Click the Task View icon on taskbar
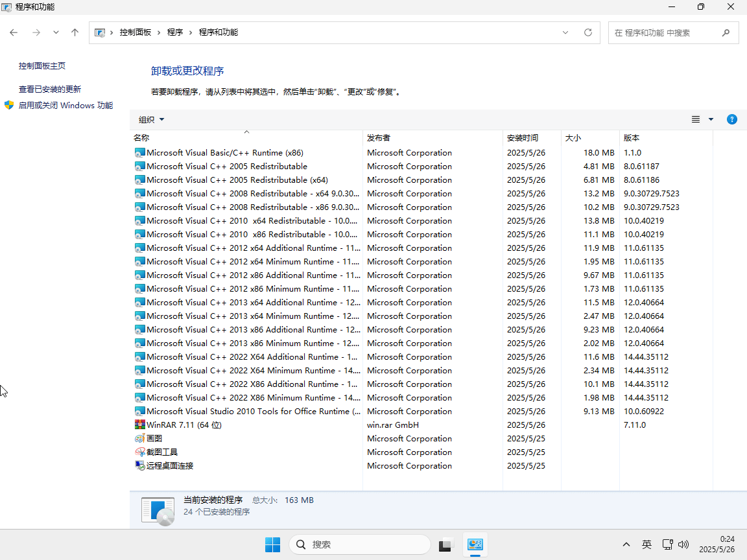Screen dimensions: 747x560 tap(445, 545)
